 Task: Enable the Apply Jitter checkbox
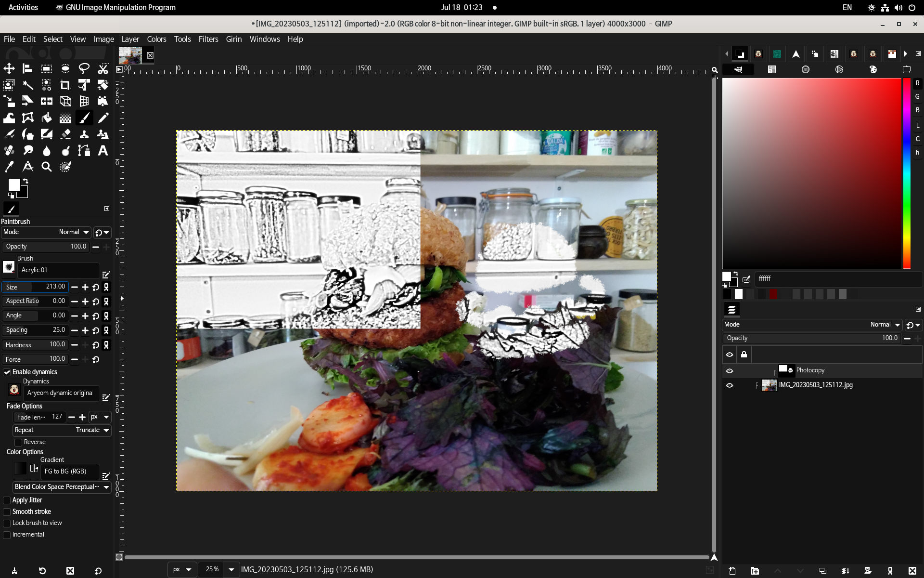point(7,499)
